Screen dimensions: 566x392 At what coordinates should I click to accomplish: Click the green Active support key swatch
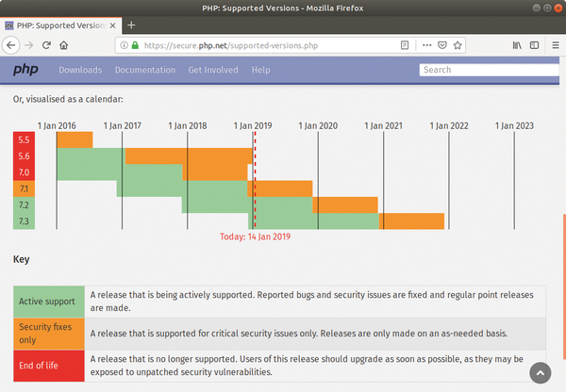49,302
